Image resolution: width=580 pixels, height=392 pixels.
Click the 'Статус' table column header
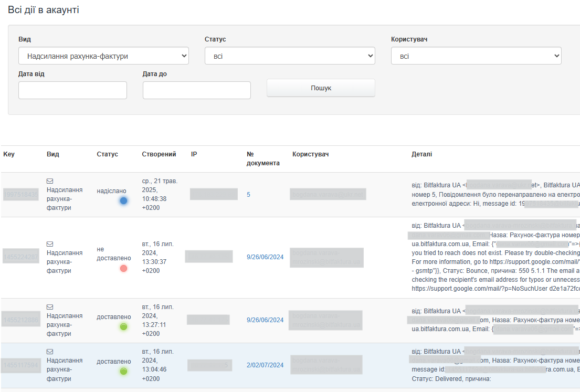click(x=107, y=154)
